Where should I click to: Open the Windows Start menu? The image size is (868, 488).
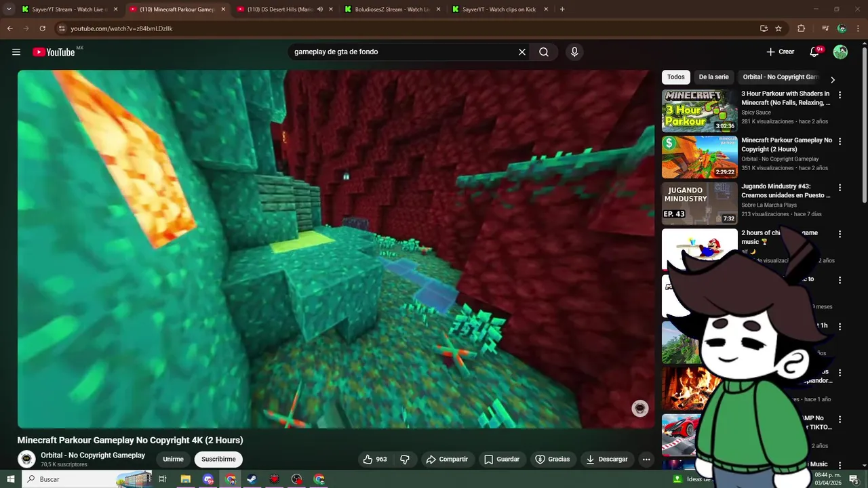point(10,479)
